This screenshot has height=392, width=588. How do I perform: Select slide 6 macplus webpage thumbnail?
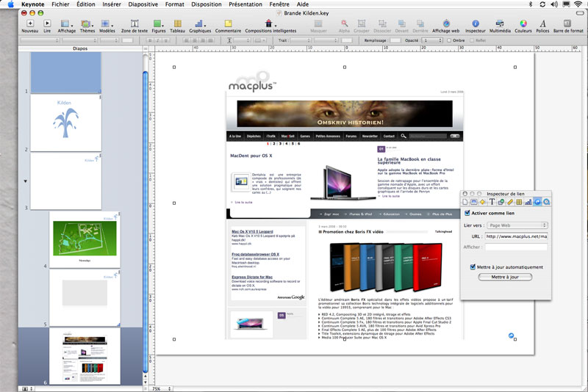[85, 356]
